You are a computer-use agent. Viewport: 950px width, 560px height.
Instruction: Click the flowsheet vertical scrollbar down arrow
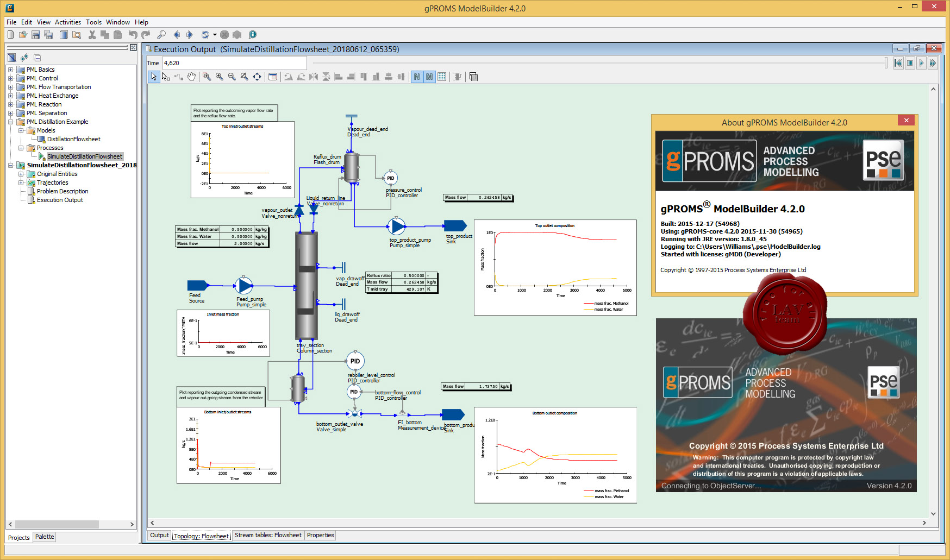click(x=933, y=513)
